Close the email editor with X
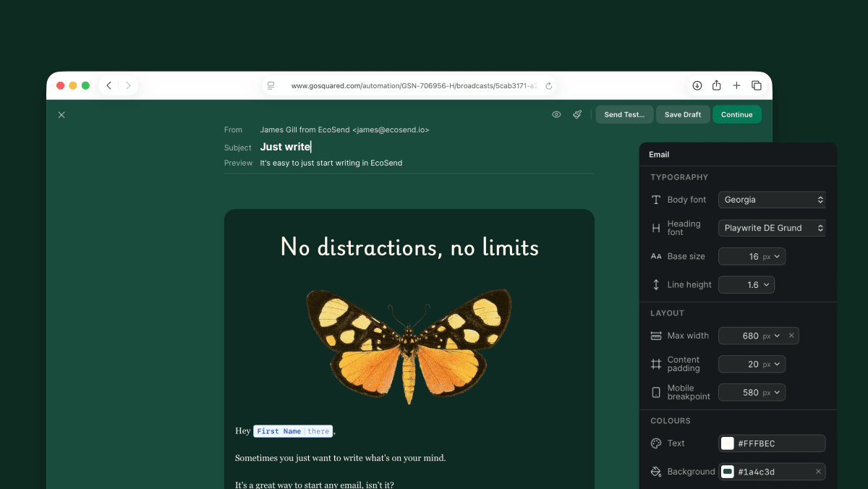Screen dimensions: 868x489 61,115
